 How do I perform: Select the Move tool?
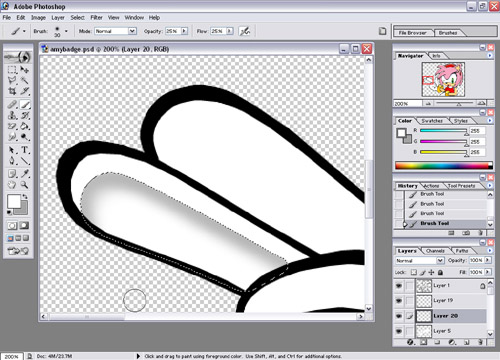pos(24,70)
